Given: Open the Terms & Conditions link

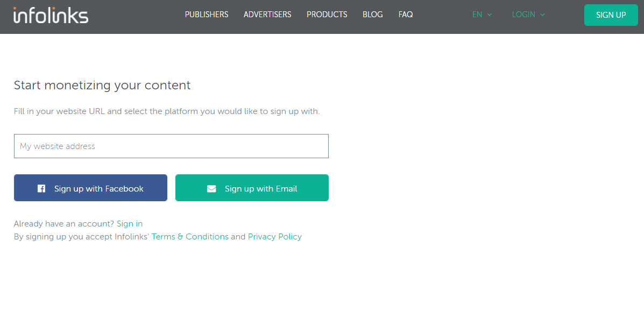Looking at the screenshot, I should pos(190,237).
